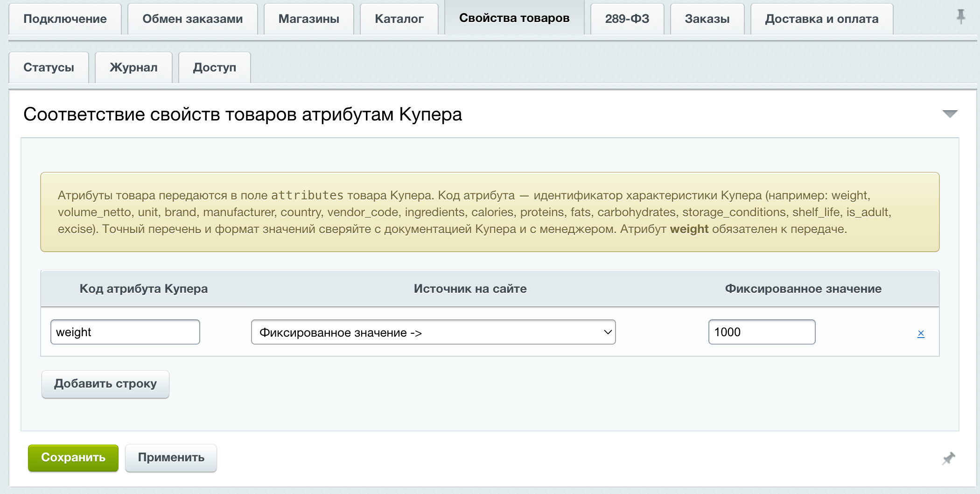Viewport: 980px width, 494px height.
Task: Click the Фиксированное значение column header
Action: (x=803, y=289)
